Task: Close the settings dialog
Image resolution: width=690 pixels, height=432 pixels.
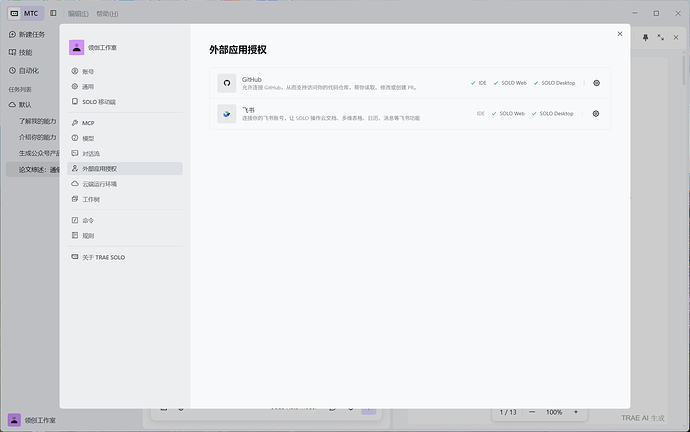Action: pos(620,34)
